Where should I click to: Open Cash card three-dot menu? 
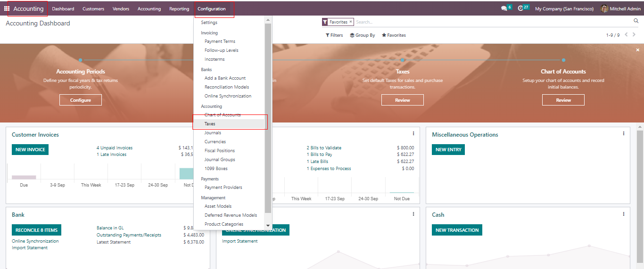623,214
